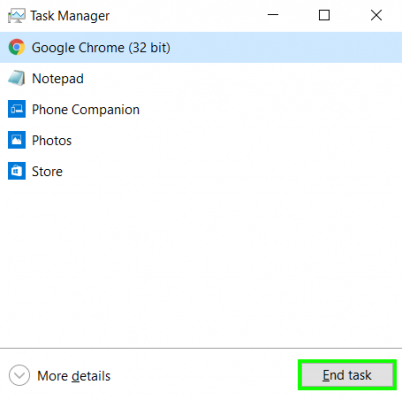Viewport: 402px width, 400px height.
Task: Click the Google Chrome icon in list
Action: pyautogui.click(x=17, y=47)
